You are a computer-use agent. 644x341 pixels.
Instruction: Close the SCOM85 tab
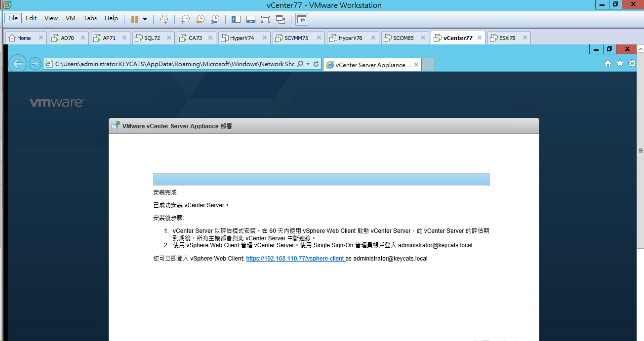coord(423,38)
